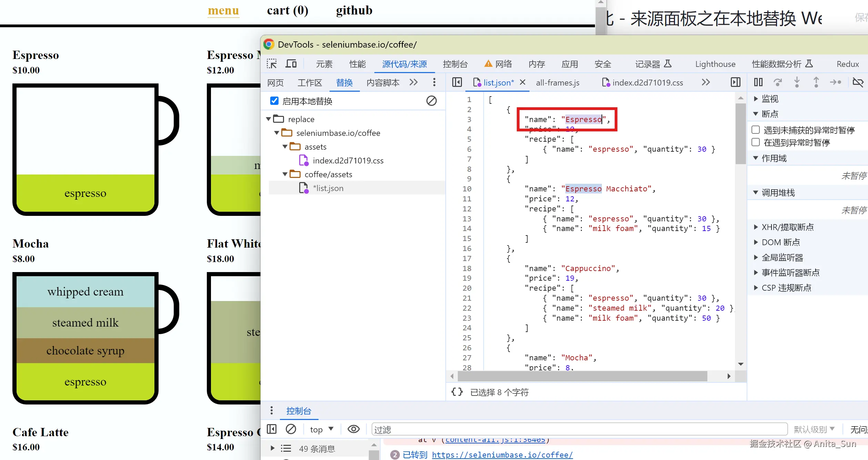
Task: Open the top context dropdown
Action: point(322,429)
